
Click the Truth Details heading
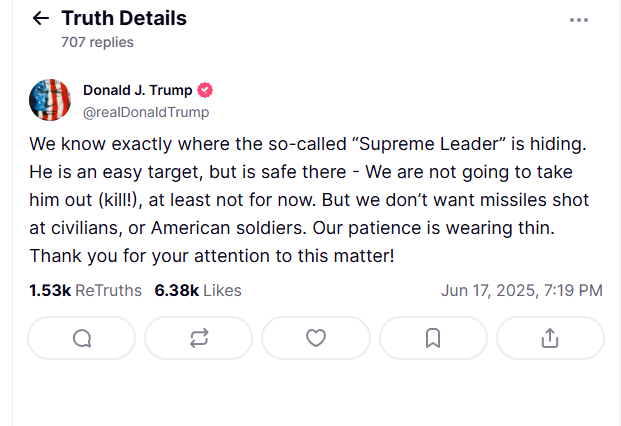point(123,18)
